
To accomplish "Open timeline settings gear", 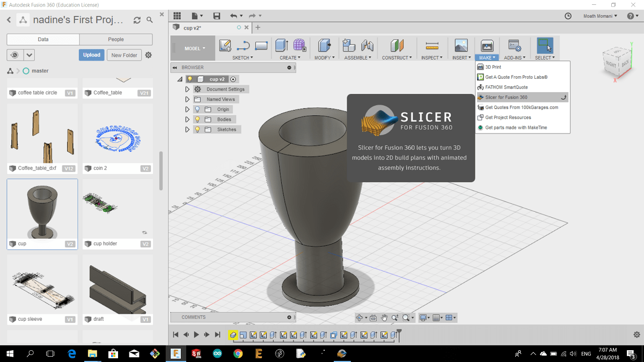I will 636,335.
